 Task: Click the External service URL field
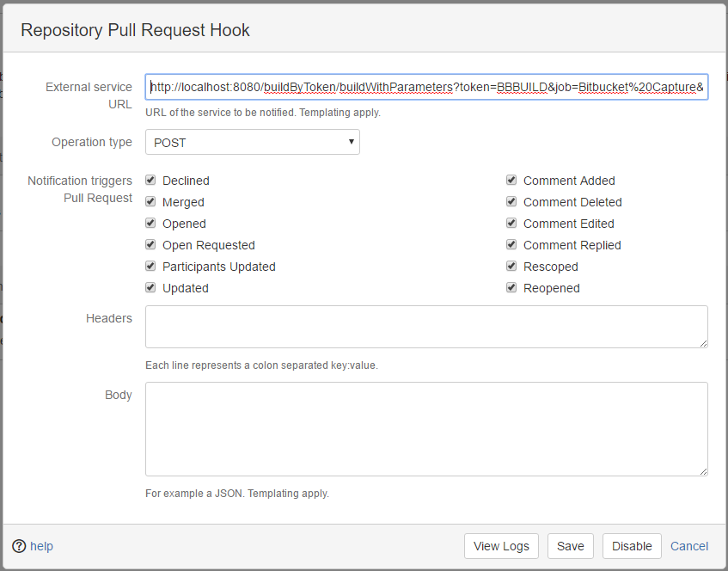click(x=426, y=87)
